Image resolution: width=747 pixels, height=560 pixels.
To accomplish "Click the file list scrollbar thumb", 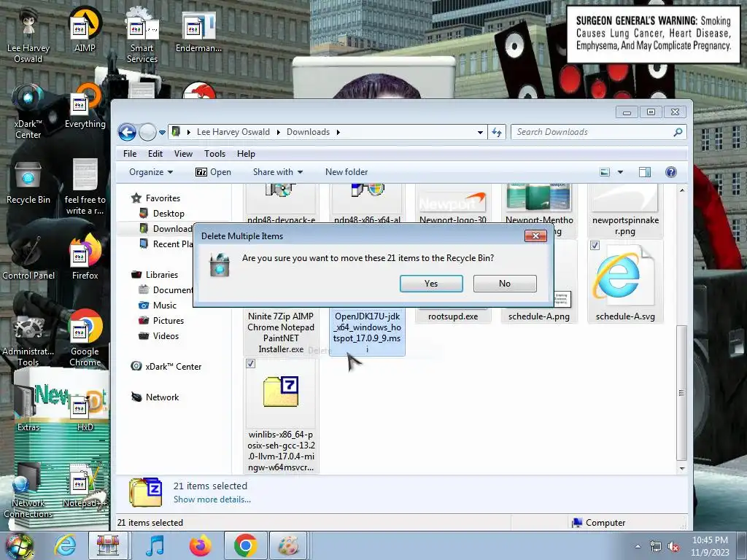I will coord(681,392).
